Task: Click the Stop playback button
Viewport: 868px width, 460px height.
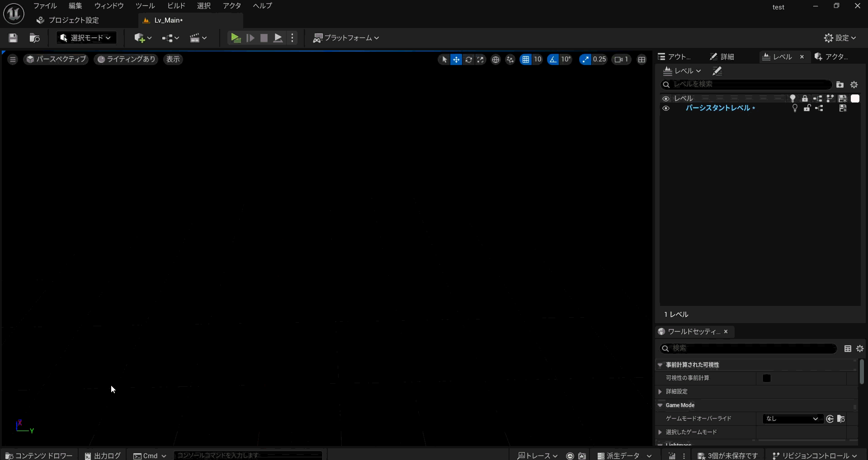Action: pyautogui.click(x=264, y=38)
